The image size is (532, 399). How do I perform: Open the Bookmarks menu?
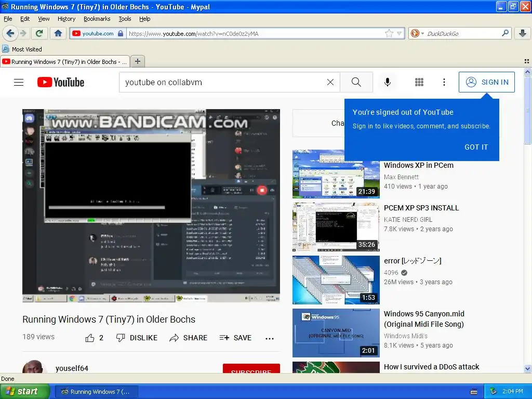point(97,19)
